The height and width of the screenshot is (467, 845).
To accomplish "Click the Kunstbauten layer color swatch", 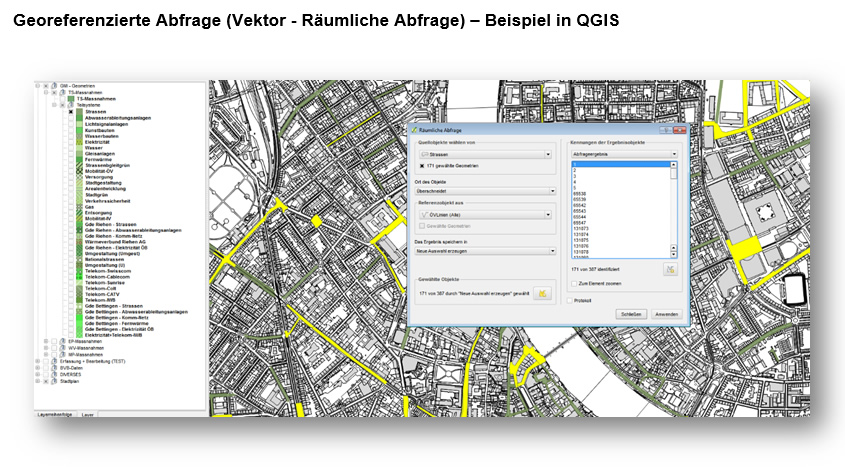I will pyautogui.click(x=79, y=130).
